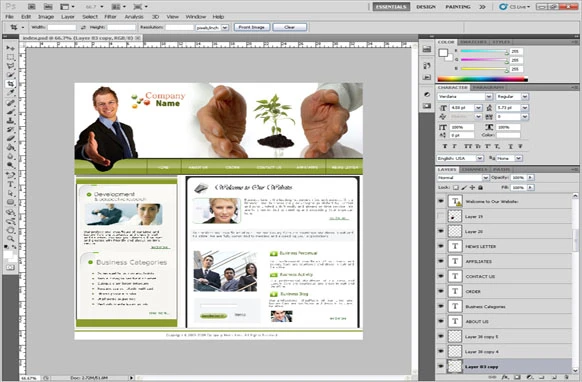This screenshot has height=382, width=582.
Task: Select the Rectangle shape tool
Action: [10, 202]
